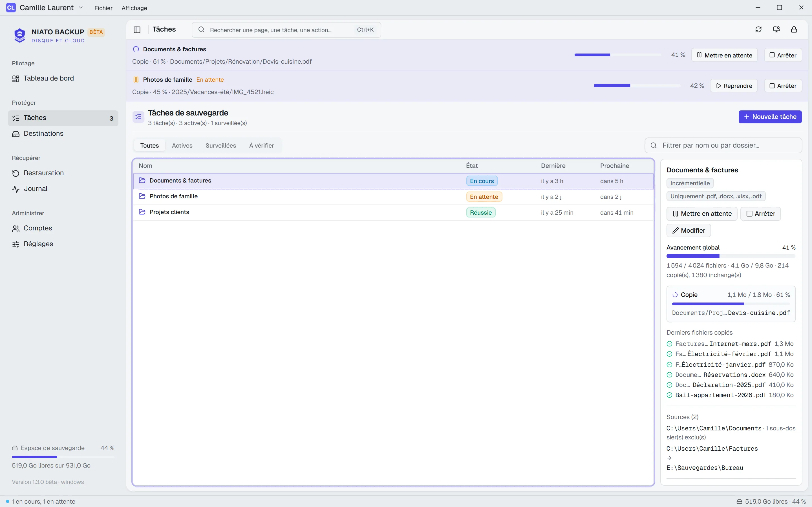Toggle the sidebar panel icon
Screen dimensions: 812x507
(137, 30)
